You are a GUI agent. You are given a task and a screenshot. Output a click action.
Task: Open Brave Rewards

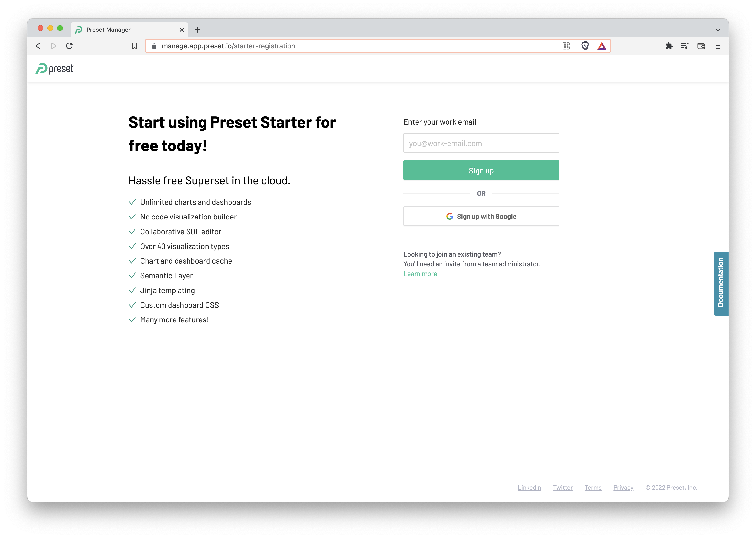[x=601, y=46]
